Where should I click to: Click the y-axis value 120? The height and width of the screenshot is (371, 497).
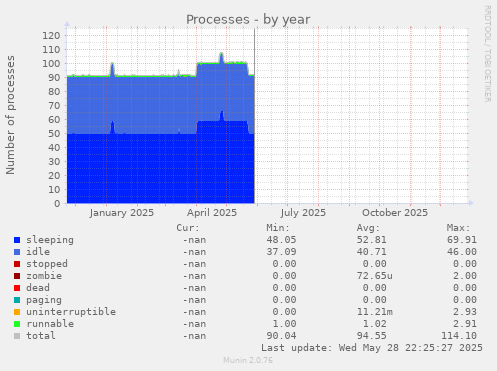[51, 36]
